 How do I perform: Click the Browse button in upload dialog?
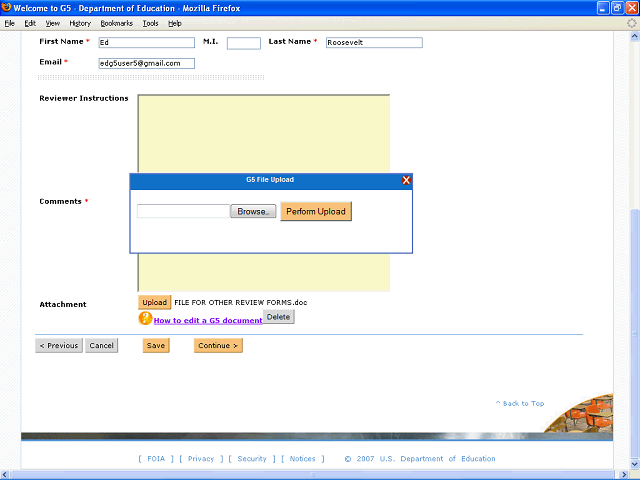click(x=253, y=211)
